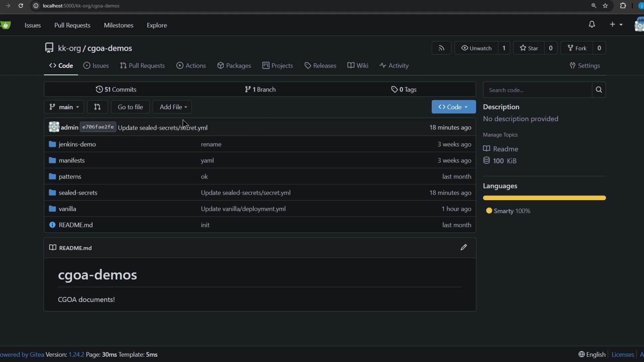Open admin author link on latest commit
The image size is (644, 362).
(69, 127)
